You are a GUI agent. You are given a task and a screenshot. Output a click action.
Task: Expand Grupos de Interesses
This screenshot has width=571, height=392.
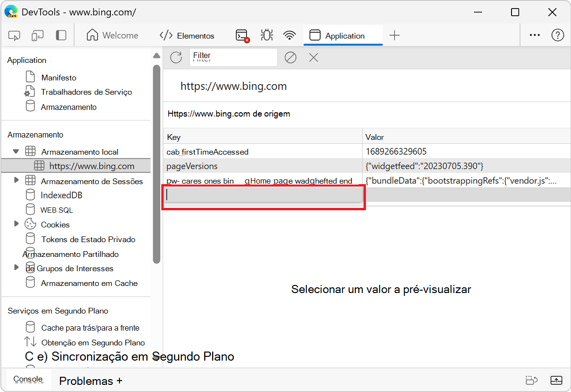tap(16, 268)
